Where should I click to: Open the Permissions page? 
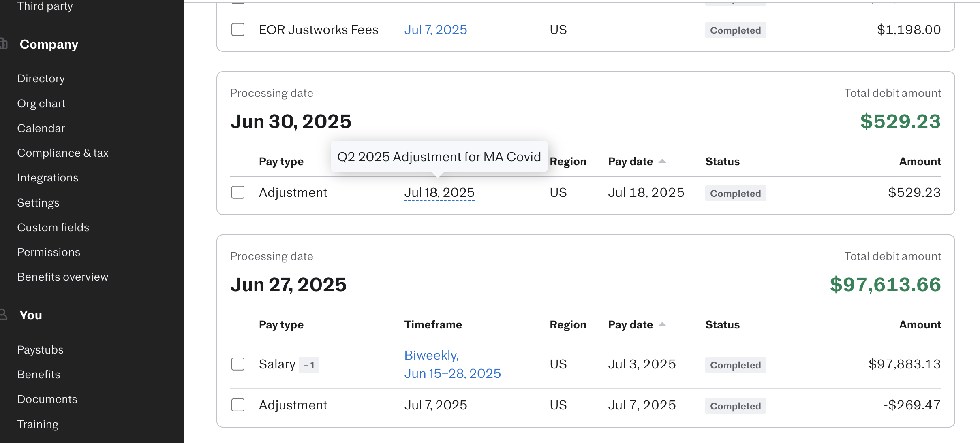(49, 252)
